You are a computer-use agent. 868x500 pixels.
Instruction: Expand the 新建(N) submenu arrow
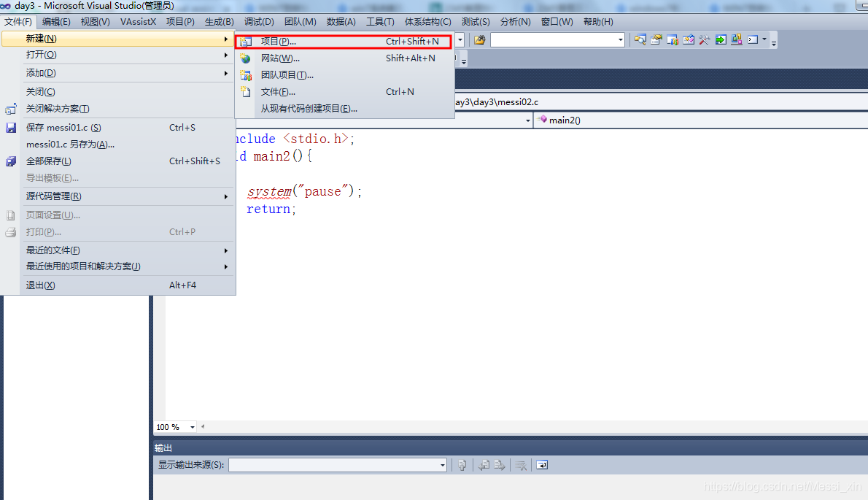click(226, 39)
